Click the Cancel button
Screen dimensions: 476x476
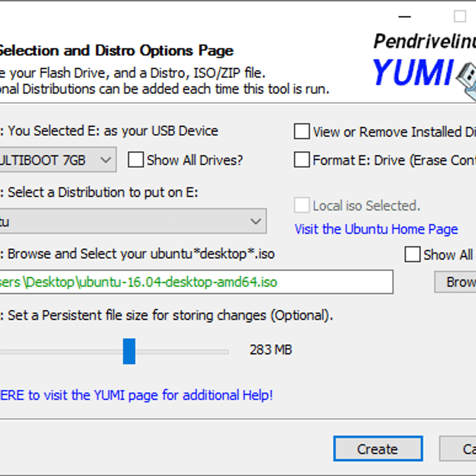click(x=458, y=449)
